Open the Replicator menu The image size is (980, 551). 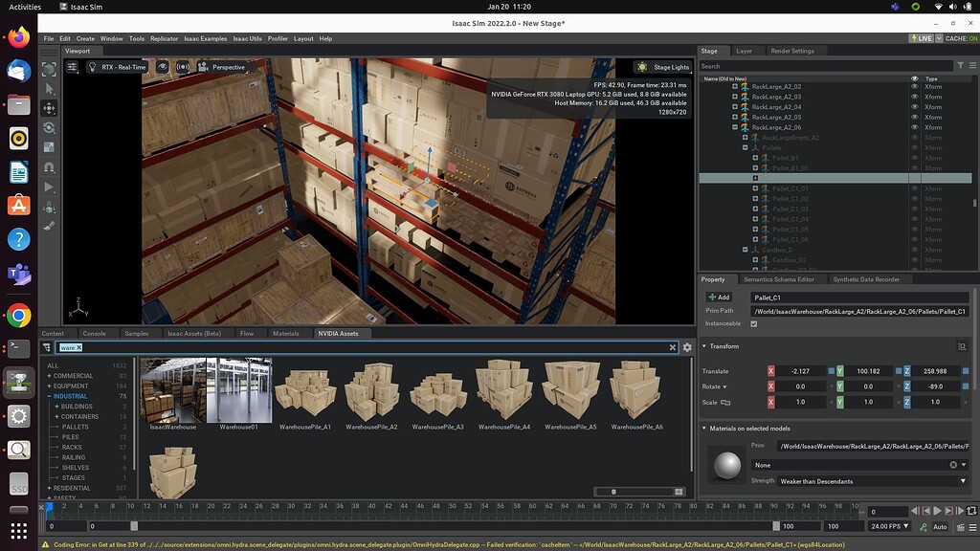(164, 38)
